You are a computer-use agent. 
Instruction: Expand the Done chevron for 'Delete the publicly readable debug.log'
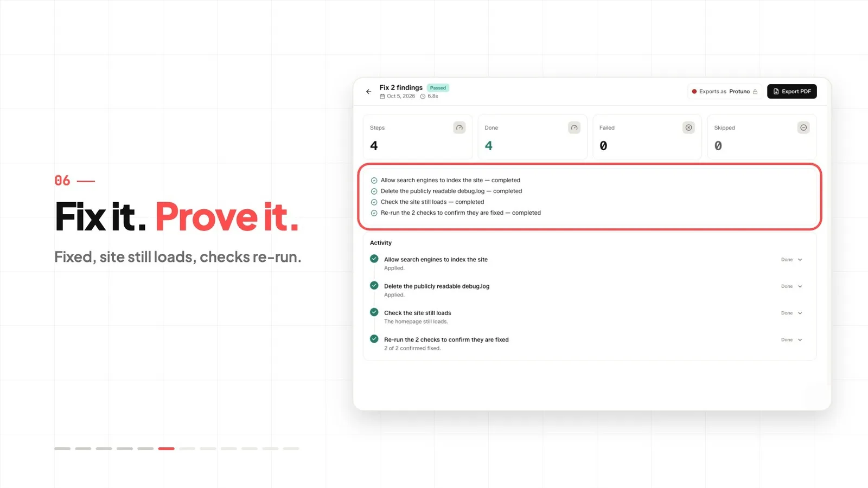click(x=800, y=286)
